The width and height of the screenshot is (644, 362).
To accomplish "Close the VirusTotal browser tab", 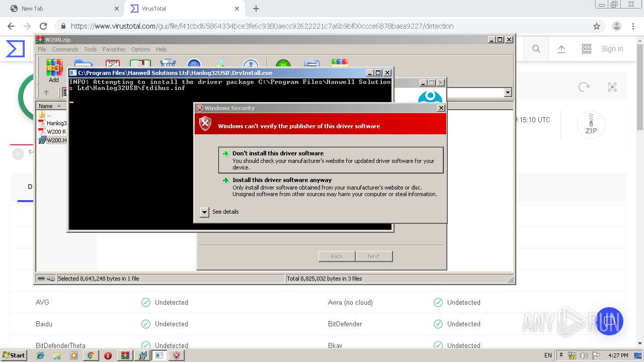I will [x=236, y=9].
